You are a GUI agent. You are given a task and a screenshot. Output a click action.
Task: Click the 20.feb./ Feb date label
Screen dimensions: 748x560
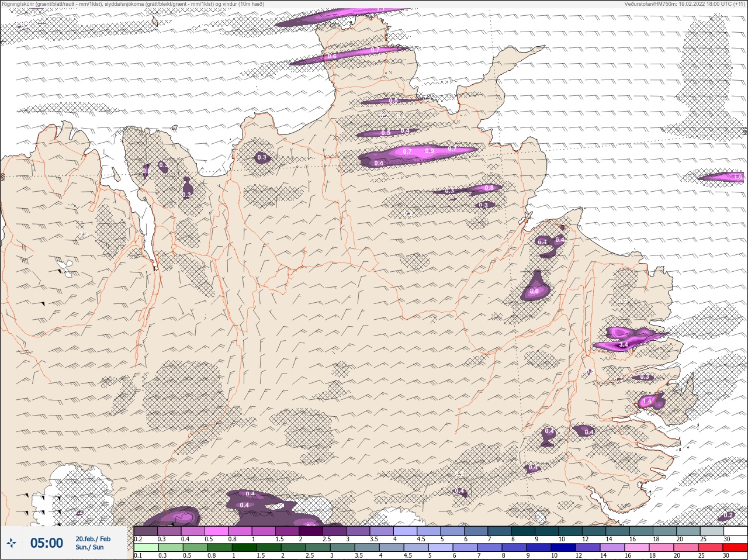[93, 538]
